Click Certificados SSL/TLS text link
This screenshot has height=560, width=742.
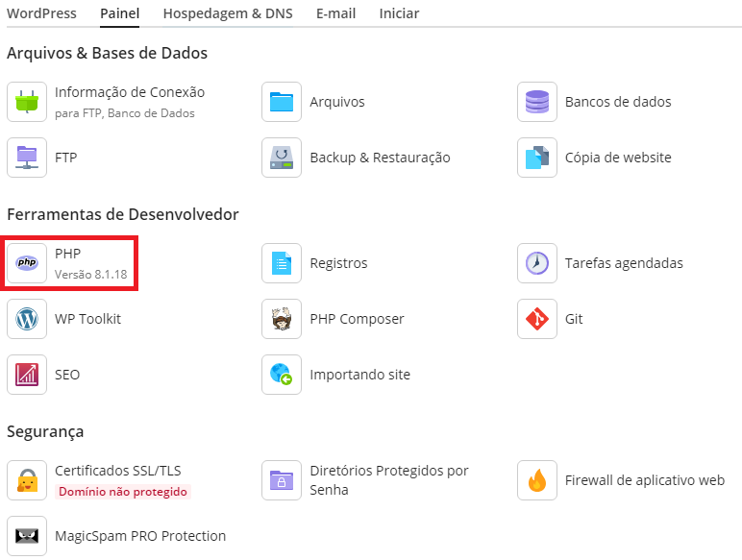[118, 471]
